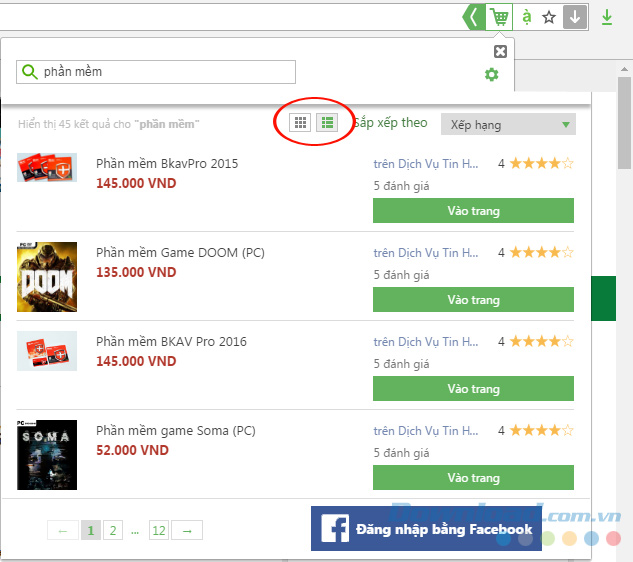Open the shopping cart toolbar icon
This screenshot has width=633, height=562.
499,17
